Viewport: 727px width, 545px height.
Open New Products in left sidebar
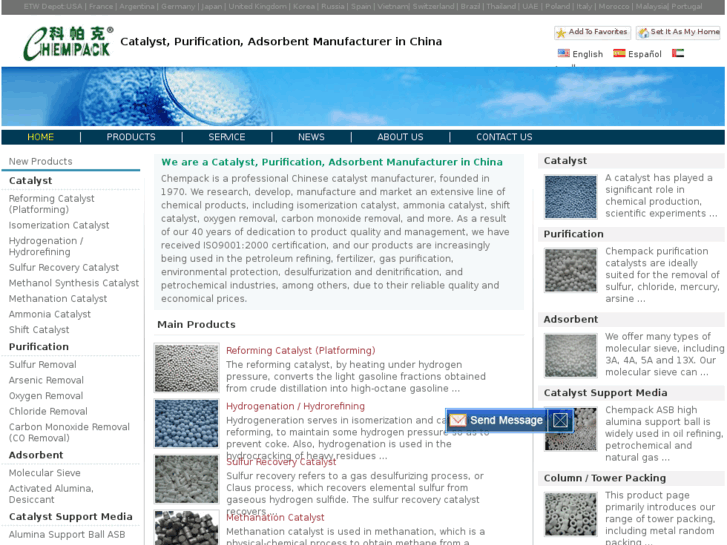pos(40,161)
